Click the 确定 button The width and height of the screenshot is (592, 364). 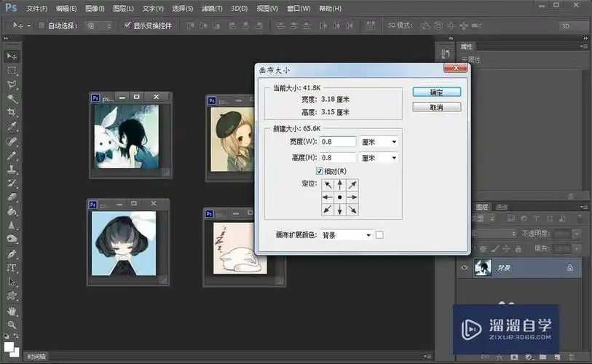[x=436, y=92]
